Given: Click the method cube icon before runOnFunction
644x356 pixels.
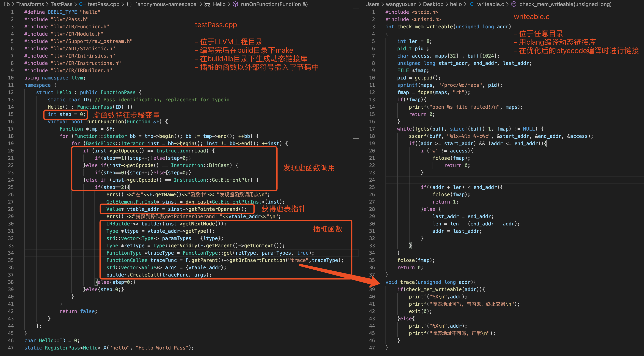Looking at the screenshot, I should pyautogui.click(x=235, y=4).
